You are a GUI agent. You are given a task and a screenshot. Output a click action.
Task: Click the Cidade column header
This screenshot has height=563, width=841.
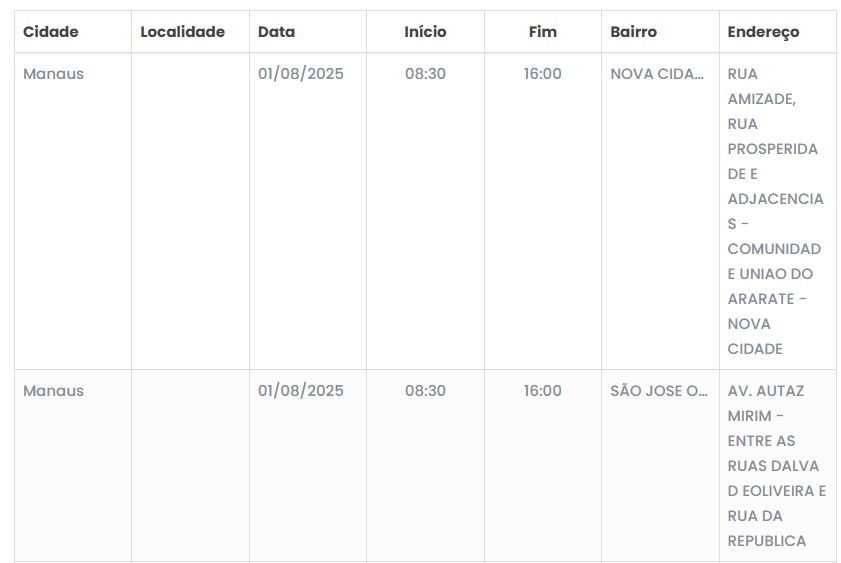click(51, 32)
